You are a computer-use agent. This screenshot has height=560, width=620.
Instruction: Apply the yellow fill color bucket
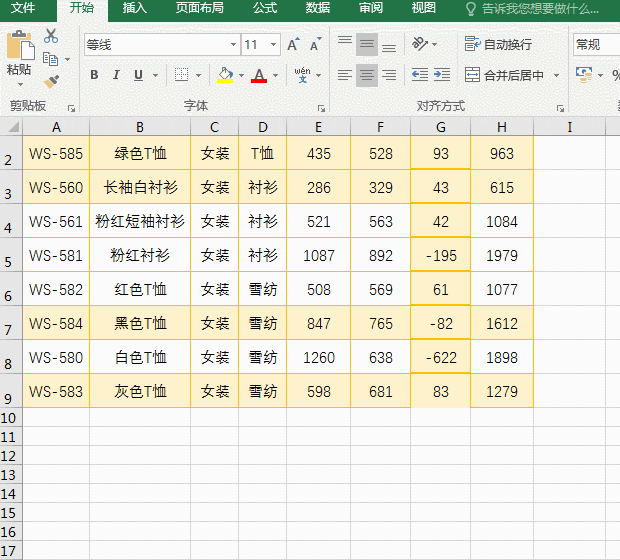click(x=225, y=75)
